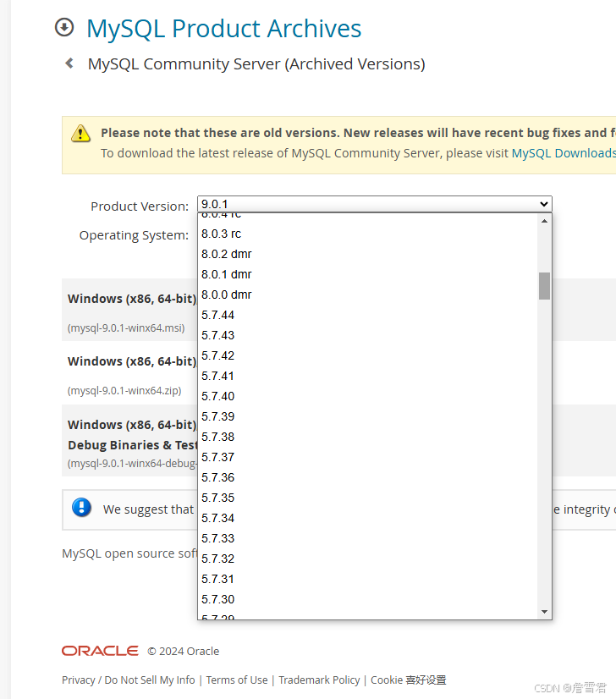Choose 5.7.41 from the version list

(368, 376)
